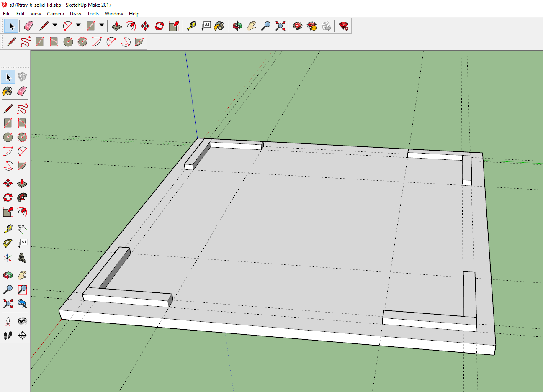Select the Push/Pull tool

tap(116, 26)
